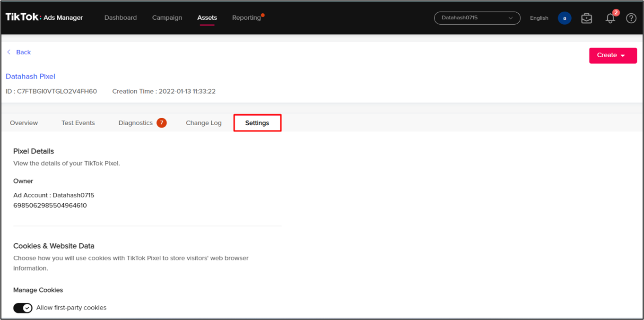
Task: Click the Manage Cookies label
Action: point(38,290)
